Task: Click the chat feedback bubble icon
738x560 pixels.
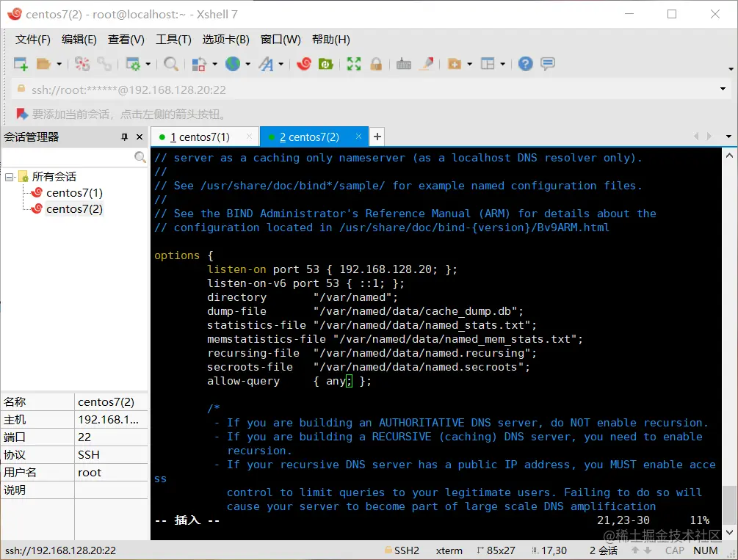Action: (547, 64)
